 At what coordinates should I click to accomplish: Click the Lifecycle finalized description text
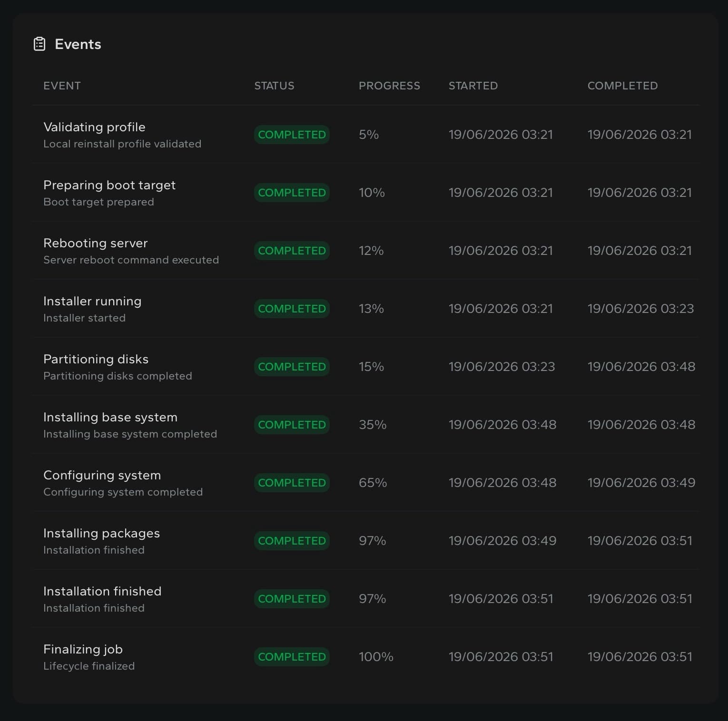pos(89,666)
